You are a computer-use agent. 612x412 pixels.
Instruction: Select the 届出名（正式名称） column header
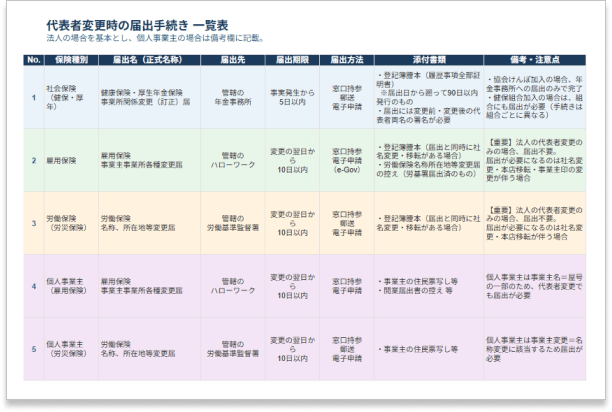click(149, 60)
